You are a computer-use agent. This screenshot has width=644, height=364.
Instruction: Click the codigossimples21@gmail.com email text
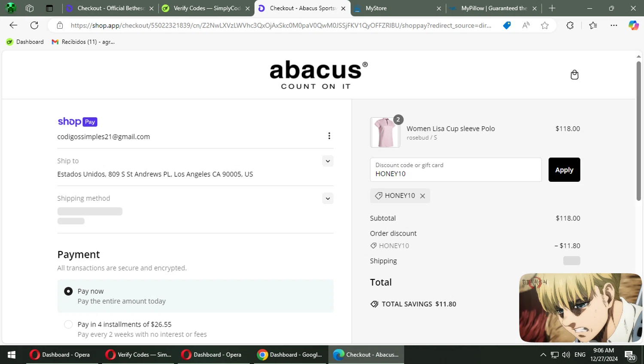tap(103, 137)
